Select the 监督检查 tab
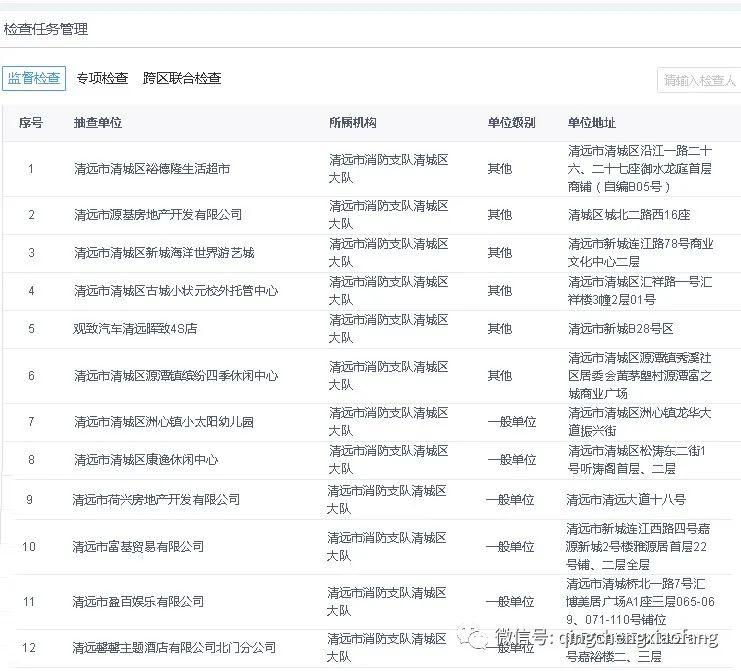The height and width of the screenshot is (671, 741). pos(34,78)
